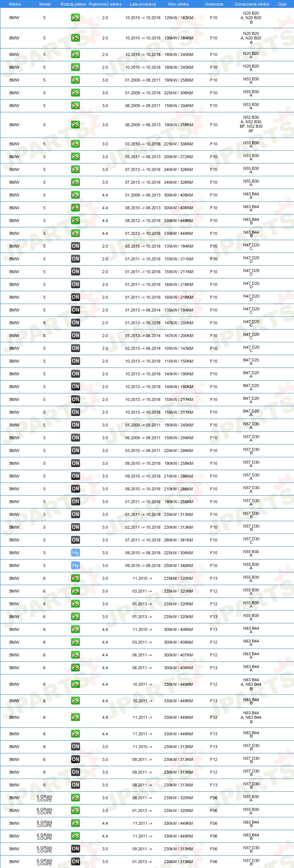Click the hybrid Hy icon for 250kW / 340KM

click(x=76, y=566)
